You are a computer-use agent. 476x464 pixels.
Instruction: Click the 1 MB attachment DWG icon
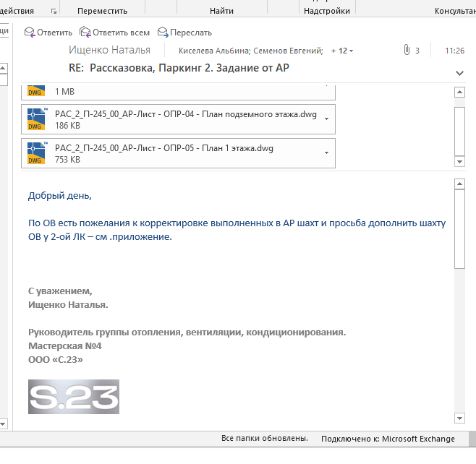pos(36,91)
